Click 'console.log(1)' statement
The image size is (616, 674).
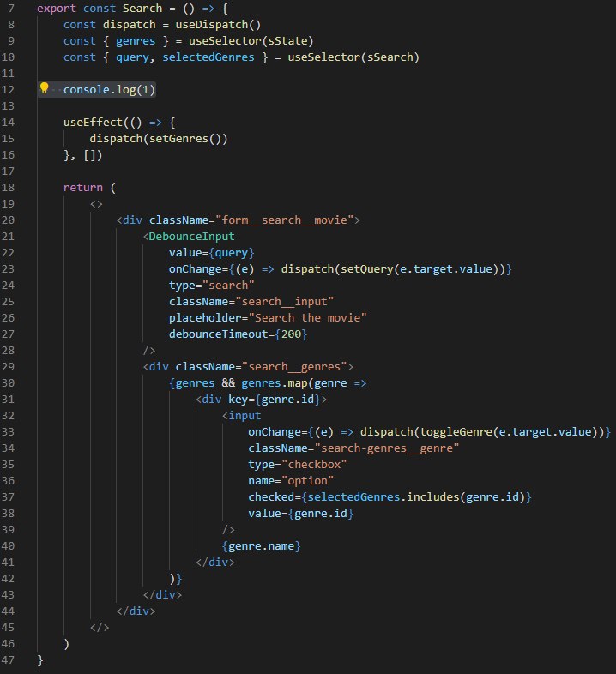click(x=109, y=90)
